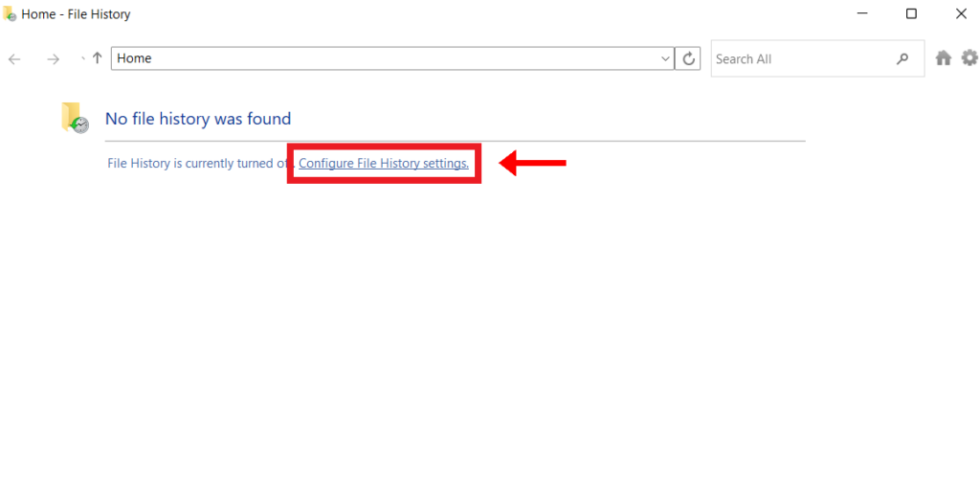Go up one level with the up arrow
The image size is (980, 497).
[x=97, y=58]
